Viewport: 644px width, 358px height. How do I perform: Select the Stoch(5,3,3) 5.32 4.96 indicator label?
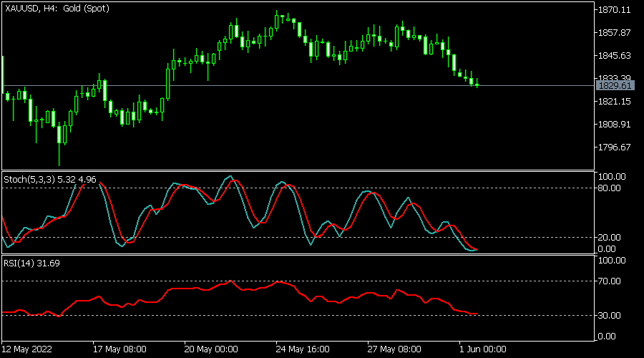click(x=49, y=179)
